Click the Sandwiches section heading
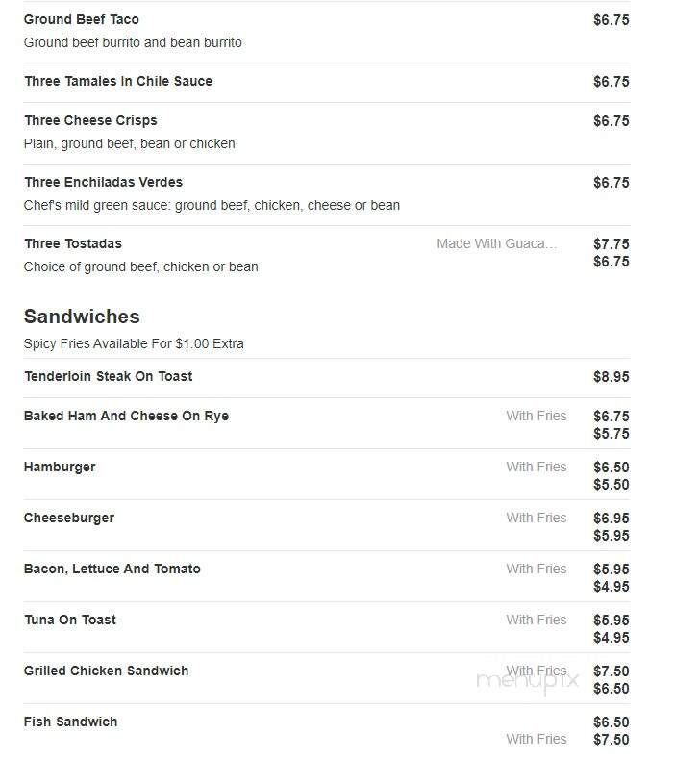Image resolution: width=700 pixels, height=760 pixels. 82,317
